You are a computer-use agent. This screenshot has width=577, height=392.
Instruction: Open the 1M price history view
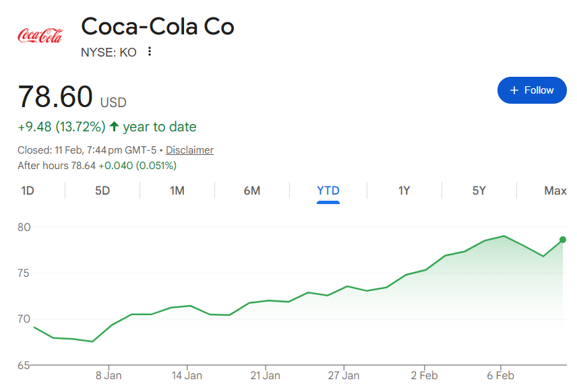(x=177, y=191)
